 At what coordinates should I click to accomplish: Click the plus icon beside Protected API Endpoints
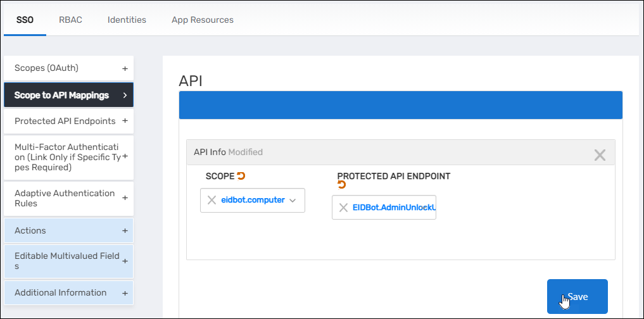(x=125, y=121)
